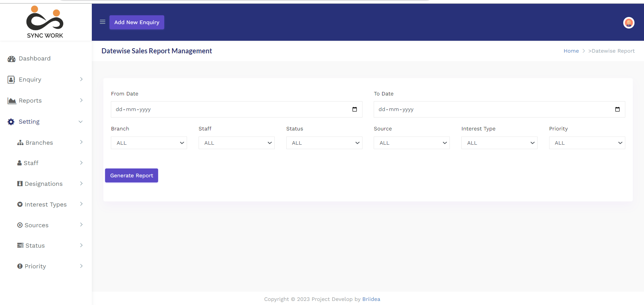Select Branches under Setting
Screen dimensions: 644x305
(x=39, y=143)
